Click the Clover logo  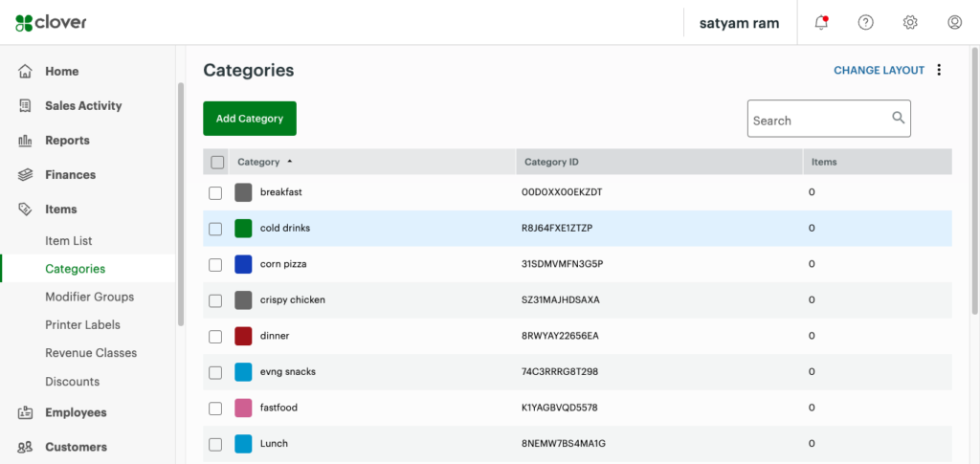tap(51, 22)
